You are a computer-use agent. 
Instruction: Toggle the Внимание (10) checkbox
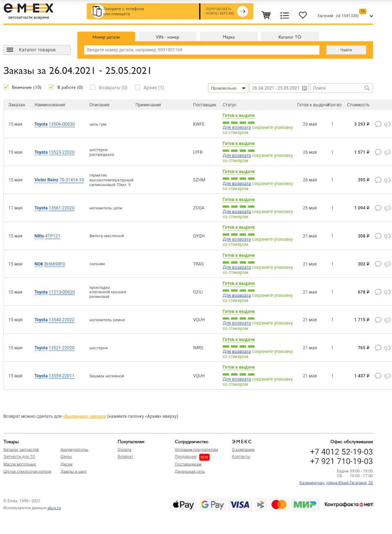pos(6,87)
